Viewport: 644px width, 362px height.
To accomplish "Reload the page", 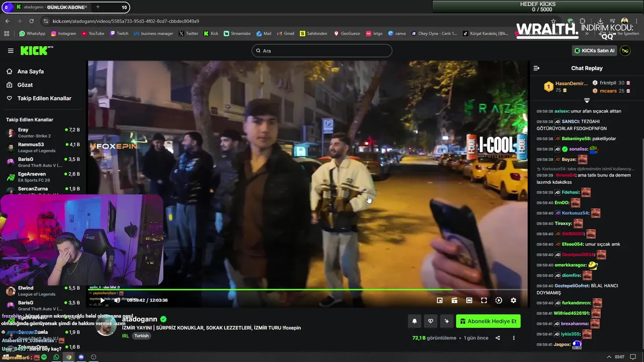I will (31, 21).
